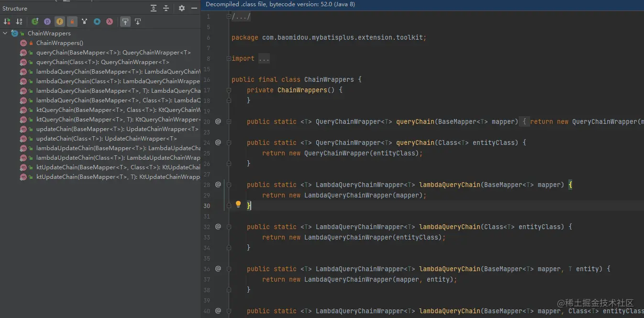The height and width of the screenshot is (318, 644).
Task: Expand the folded imports on line 8
Action: (229, 58)
